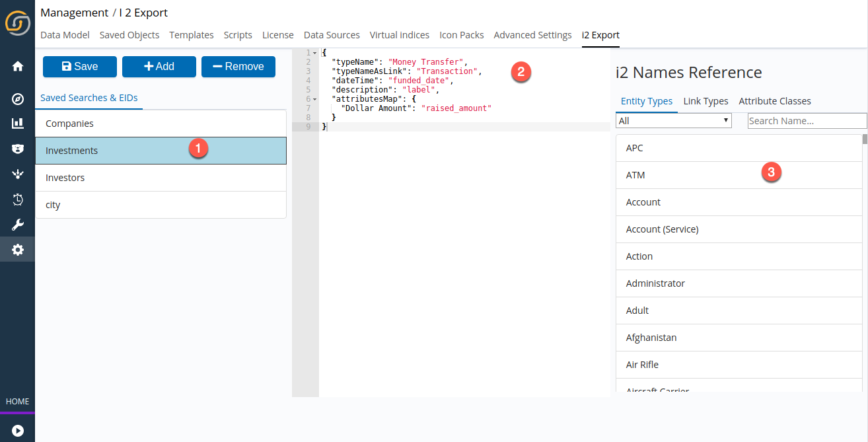Select the Discover compass icon
This screenshot has width=868, height=442.
tap(17, 98)
